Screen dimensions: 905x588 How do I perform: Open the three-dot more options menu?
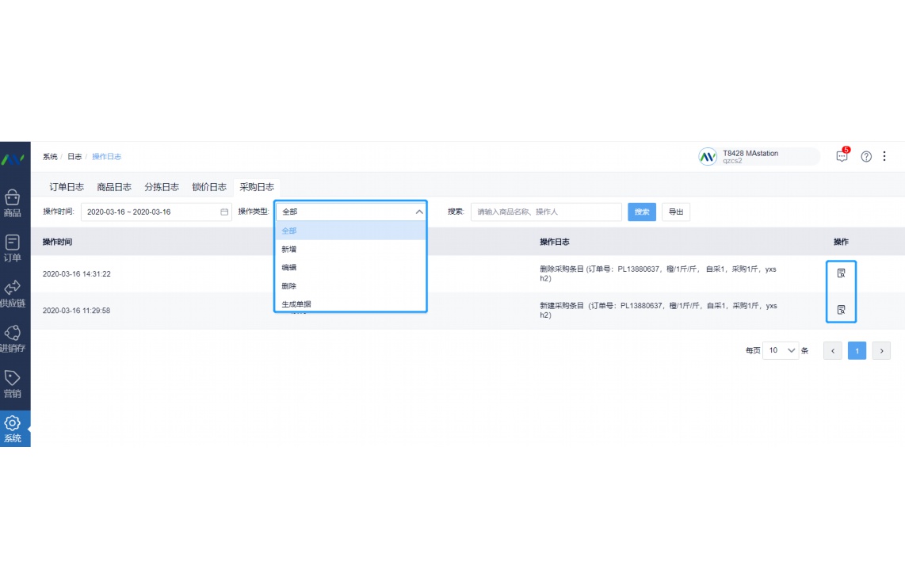(x=885, y=157)
